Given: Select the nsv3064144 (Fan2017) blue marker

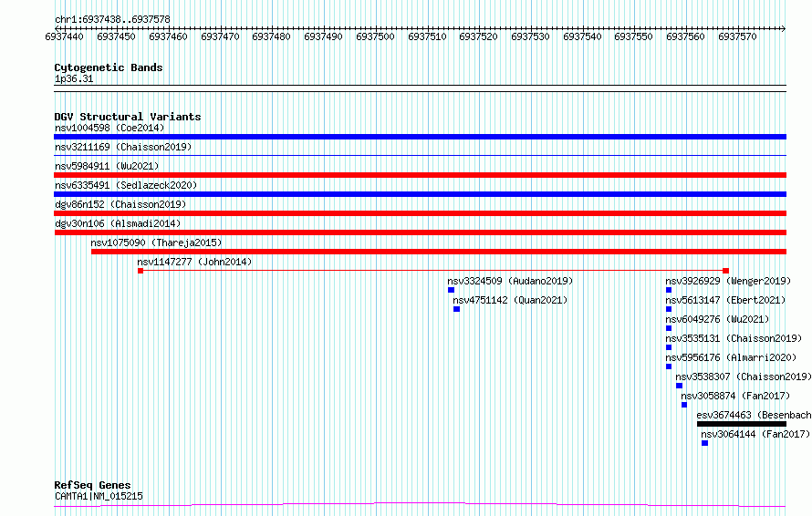Looking at the screenshot, I should tap(705, 443).
